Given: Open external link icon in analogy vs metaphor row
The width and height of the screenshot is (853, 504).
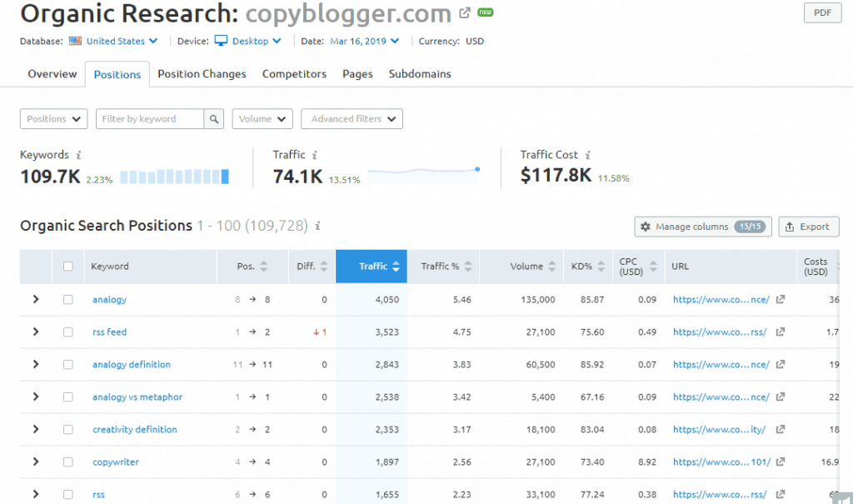Looking at the screenshot, I should click(x=780, y=397).
